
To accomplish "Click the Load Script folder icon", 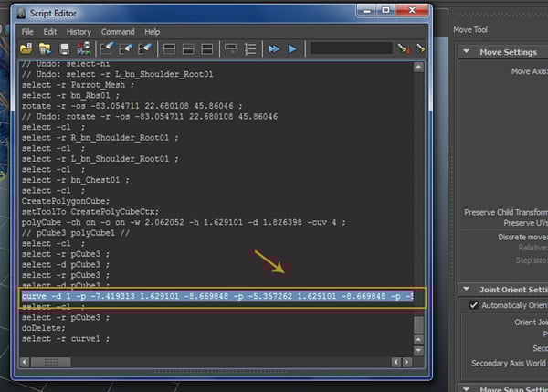I will click(x=26, y=48).
